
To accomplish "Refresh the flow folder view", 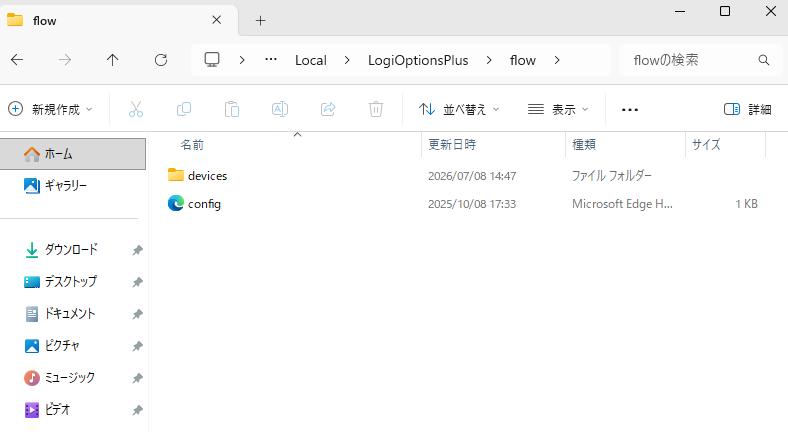I will point(161,60).
